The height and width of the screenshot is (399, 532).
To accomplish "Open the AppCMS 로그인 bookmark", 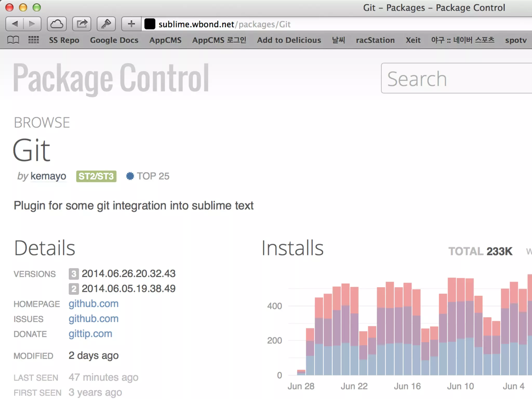I will (219, 40).
